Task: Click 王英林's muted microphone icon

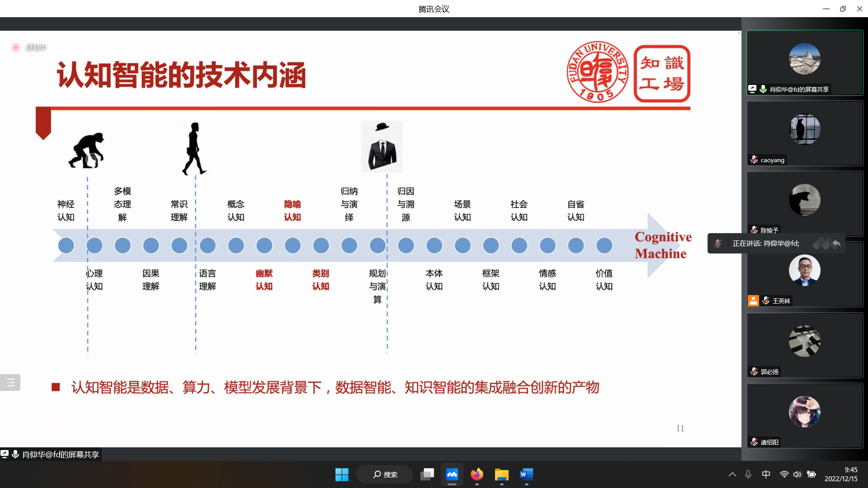Action: (x=766, y=300)
